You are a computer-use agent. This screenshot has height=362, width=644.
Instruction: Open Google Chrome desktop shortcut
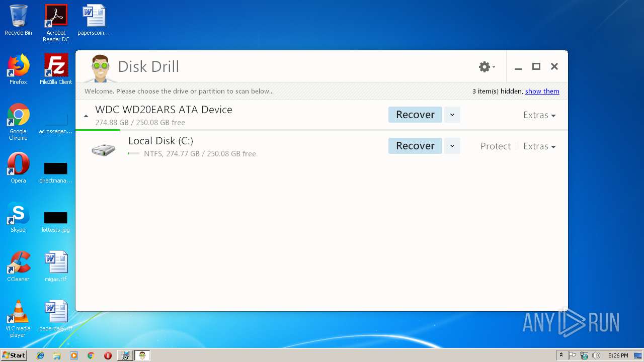point(18,122)
